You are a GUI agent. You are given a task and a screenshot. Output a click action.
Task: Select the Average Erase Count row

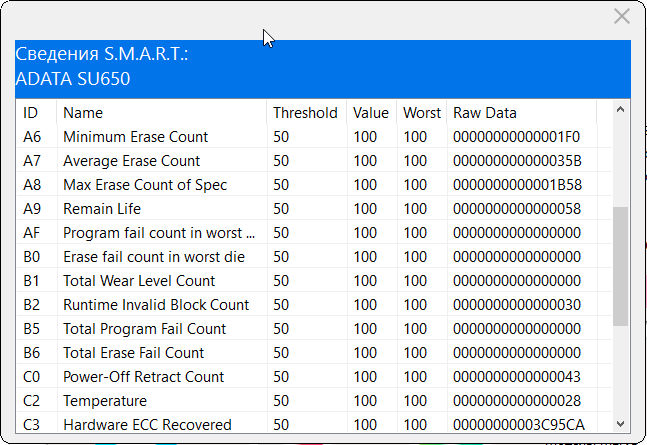tap(314, 161)
